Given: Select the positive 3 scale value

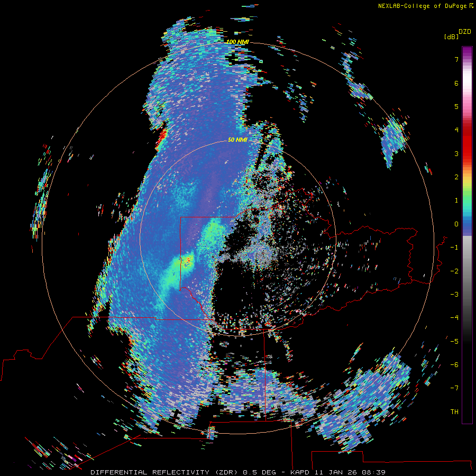Looking at the screenshot, I should (x=456, y=153).
